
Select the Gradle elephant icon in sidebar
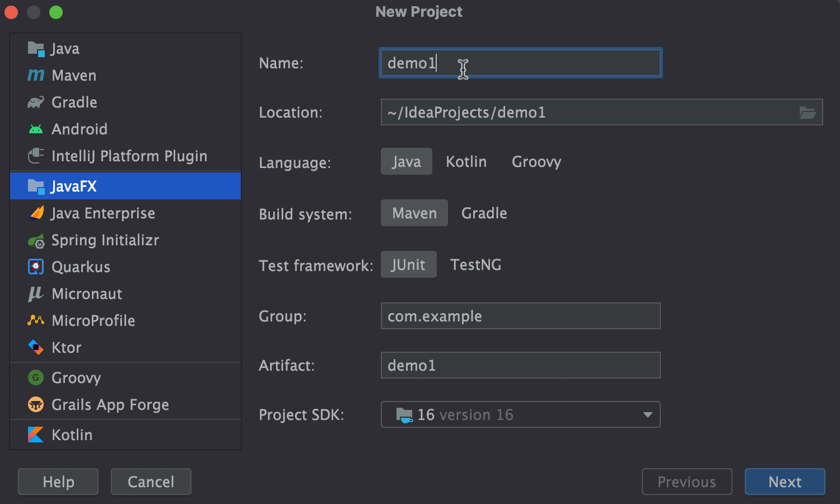36,102
